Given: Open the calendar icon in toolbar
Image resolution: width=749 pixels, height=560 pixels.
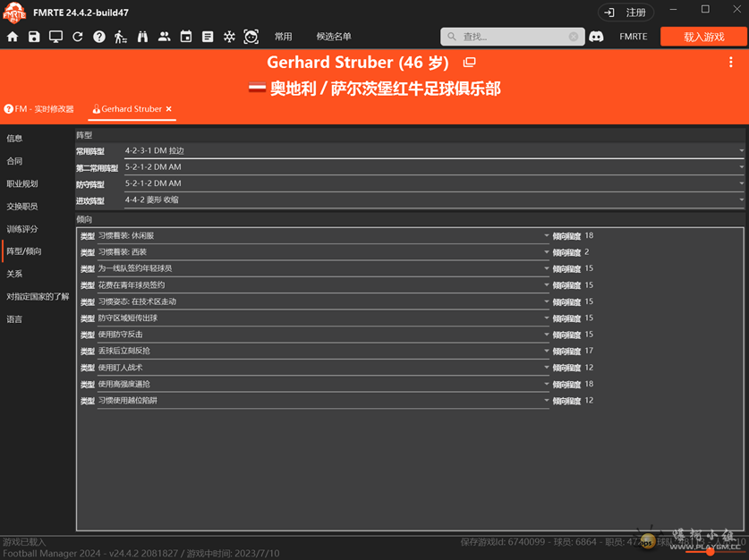Looking at the screenshot, I should (186, 37).
